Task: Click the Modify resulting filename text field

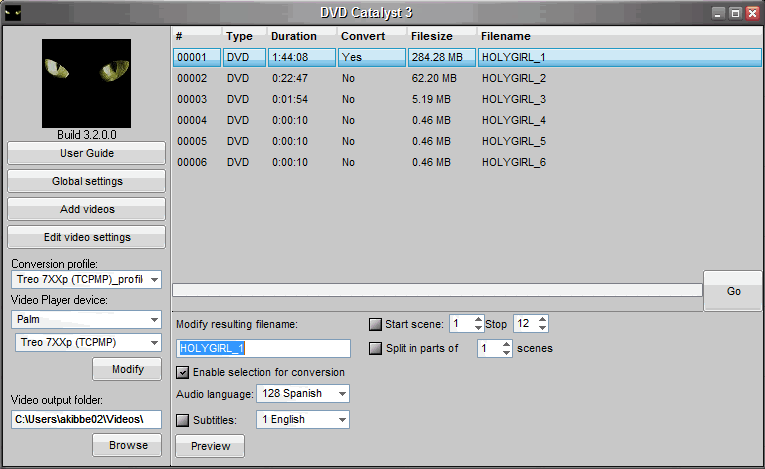Action: pyautogui.click(x=263, y=348)
